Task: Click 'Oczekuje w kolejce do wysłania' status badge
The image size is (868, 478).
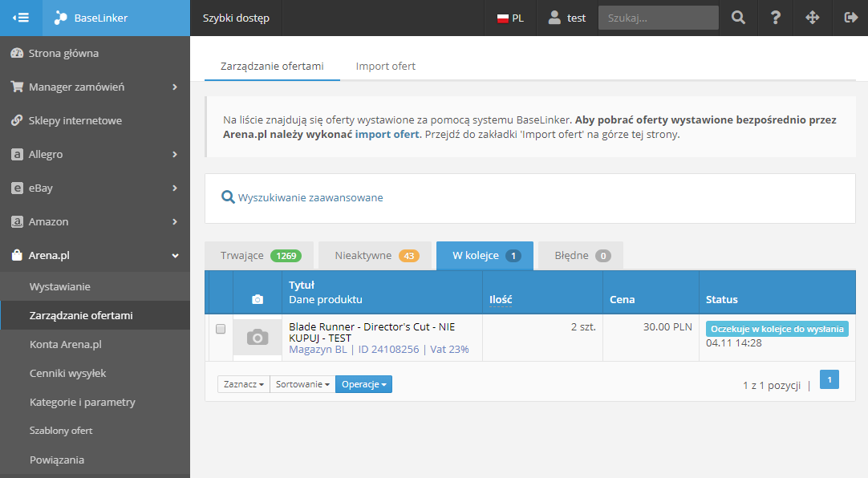Action: [777, 329]
